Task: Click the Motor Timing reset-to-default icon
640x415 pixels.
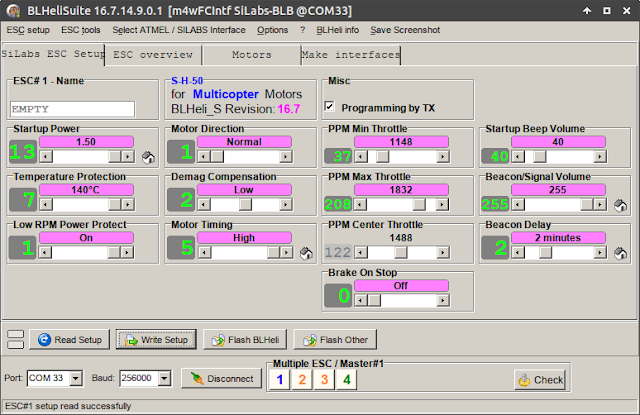Action: (306, 253)
